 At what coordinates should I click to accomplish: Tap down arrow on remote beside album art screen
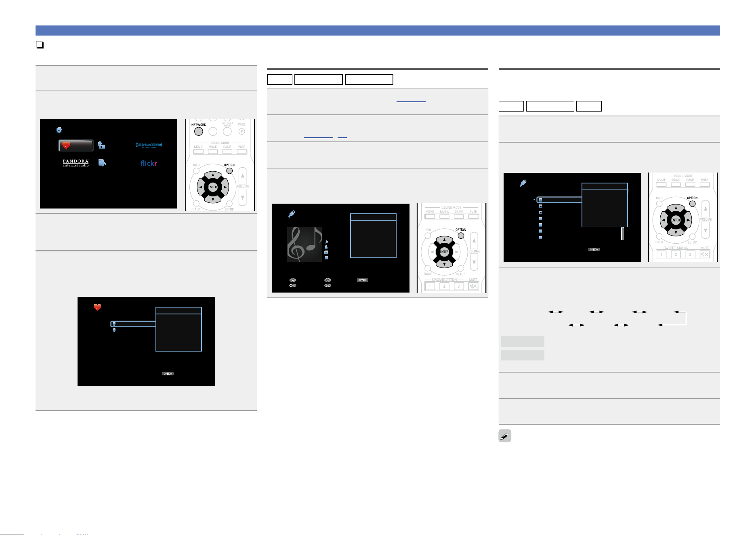click(444, 263)
